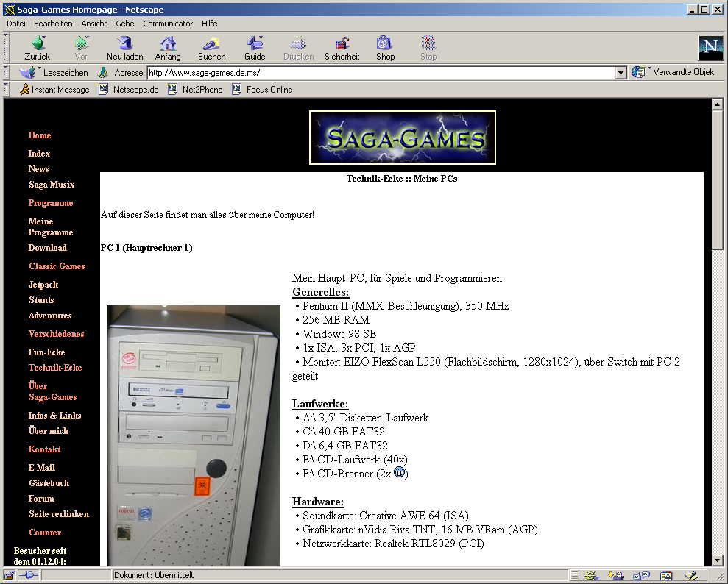
Task: Open the Lesezeichen bookmarks button
Action: pyautogui.click(x=54, y=73)
